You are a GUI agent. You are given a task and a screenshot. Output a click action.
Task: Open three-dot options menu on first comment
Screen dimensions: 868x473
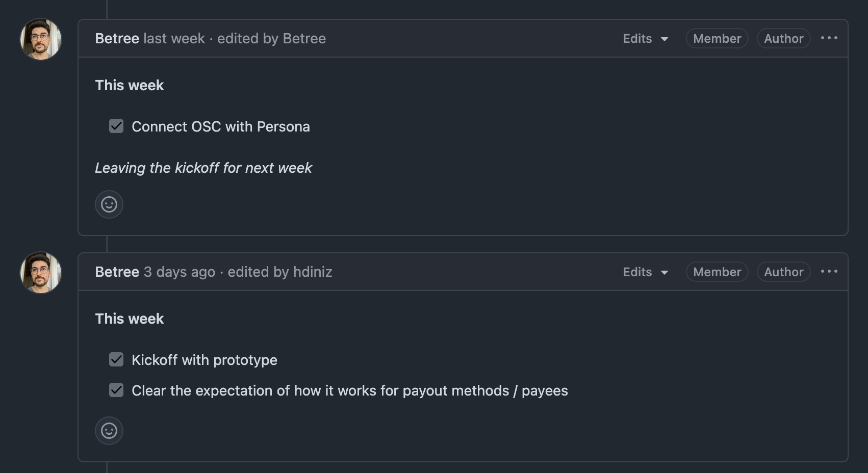point(829,38)
